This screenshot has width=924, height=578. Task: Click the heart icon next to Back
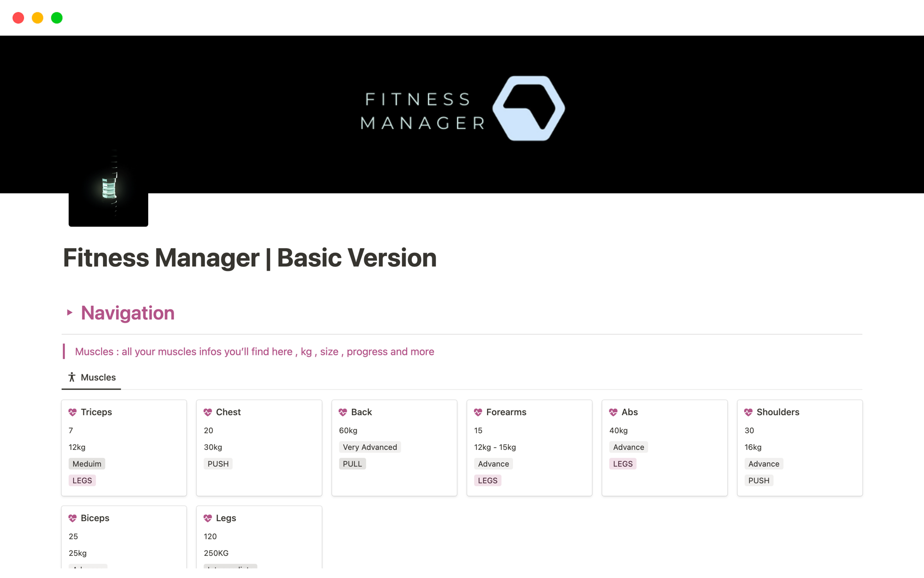pos(343,412)
